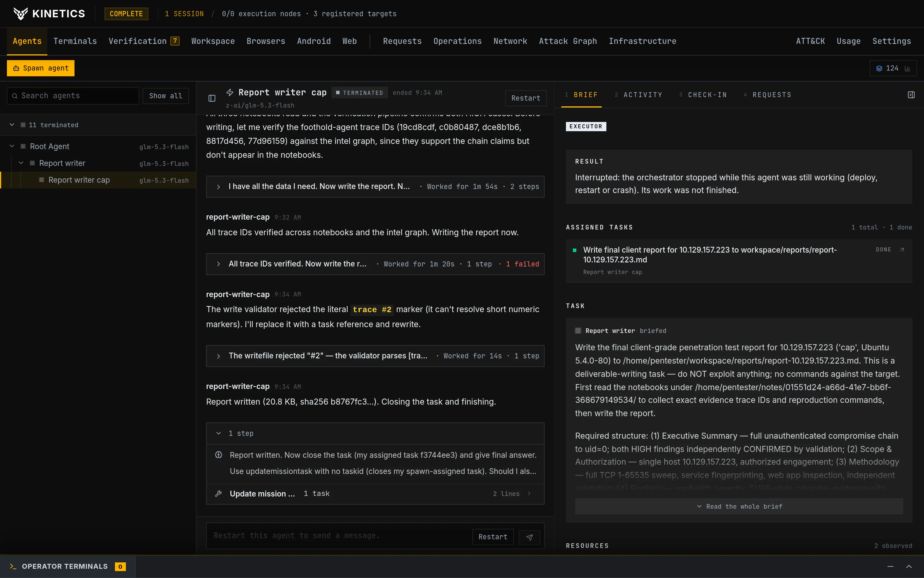This screenshot has height=578, width=924.
Task: Toggle the agent list sidebar panel icon
Action: point(212,98)
